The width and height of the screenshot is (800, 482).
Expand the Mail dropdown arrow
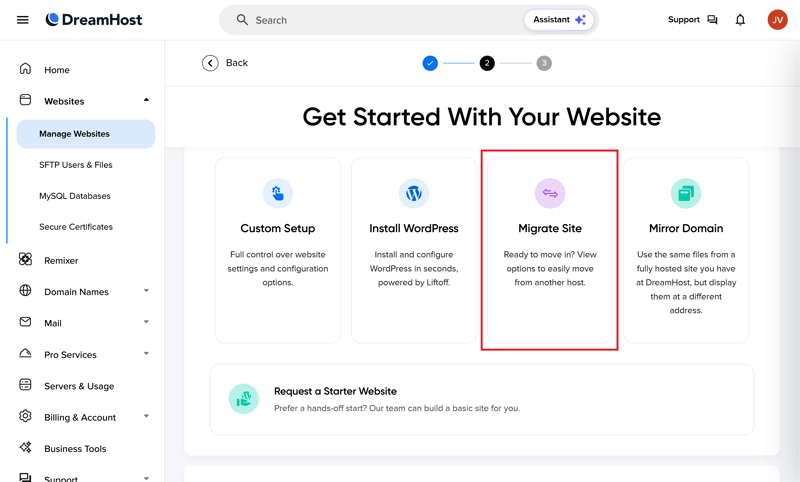146,322
